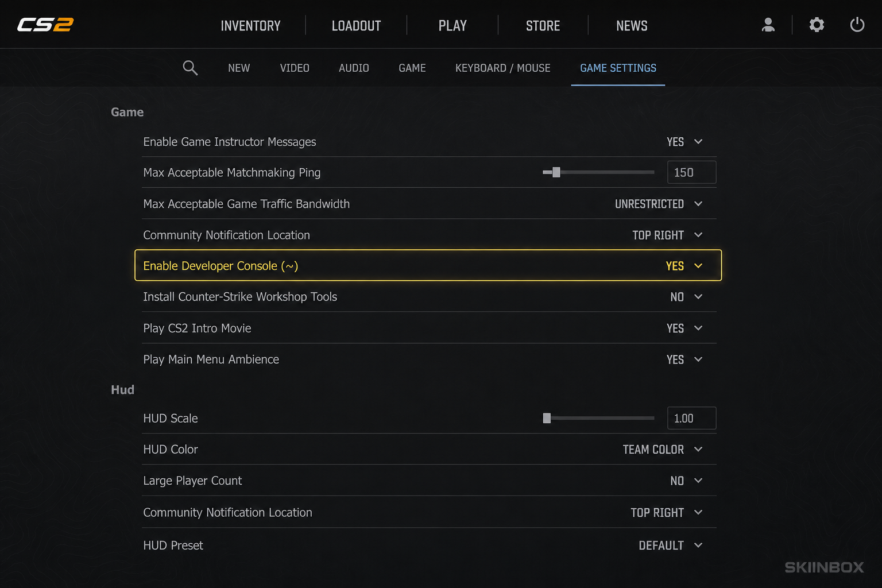Open the Keyboard / Mouse tab
Viewport: 882px width, 588px height.
pos(502,68)
